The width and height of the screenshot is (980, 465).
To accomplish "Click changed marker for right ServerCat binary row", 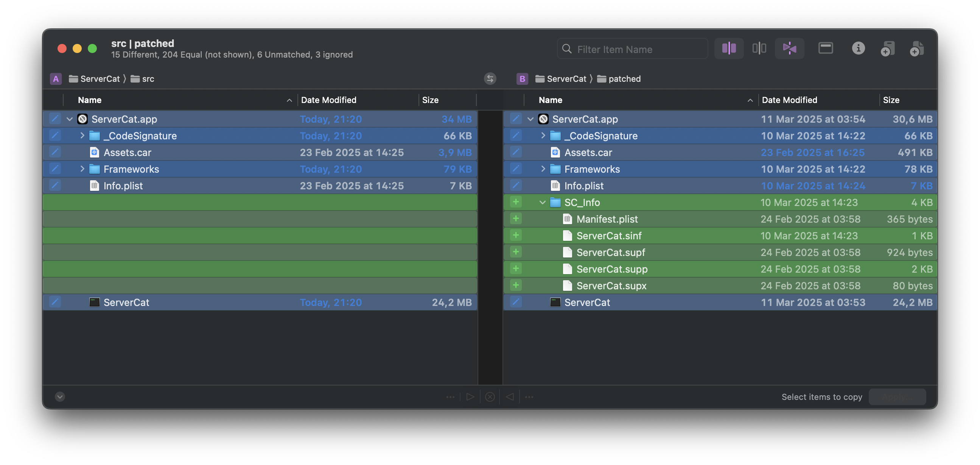I will pyautogui.click(x=516, y=302).
